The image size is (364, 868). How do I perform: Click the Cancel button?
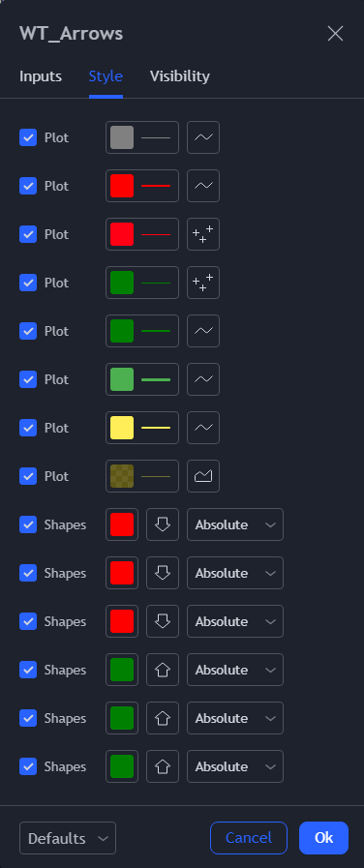click(x=249, y=838)
